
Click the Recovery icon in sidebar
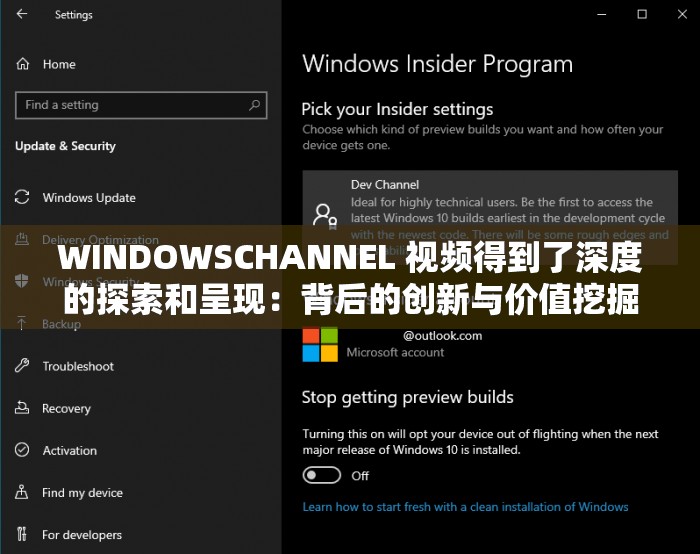(22, 408)
